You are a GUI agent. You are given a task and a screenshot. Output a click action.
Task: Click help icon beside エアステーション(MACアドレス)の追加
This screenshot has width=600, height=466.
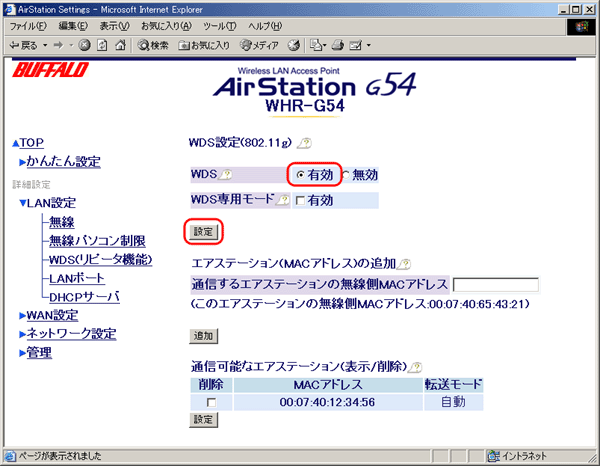404,264
